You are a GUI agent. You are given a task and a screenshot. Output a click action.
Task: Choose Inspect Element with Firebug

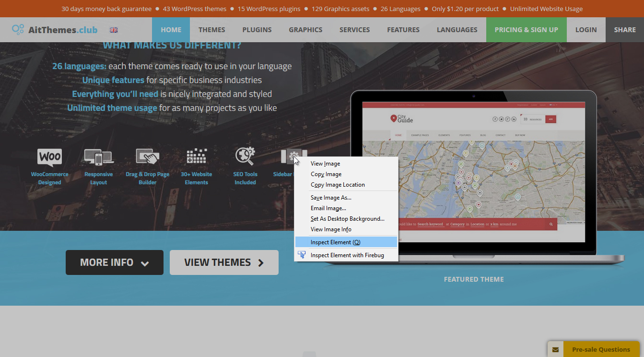(x=346, y=255)
